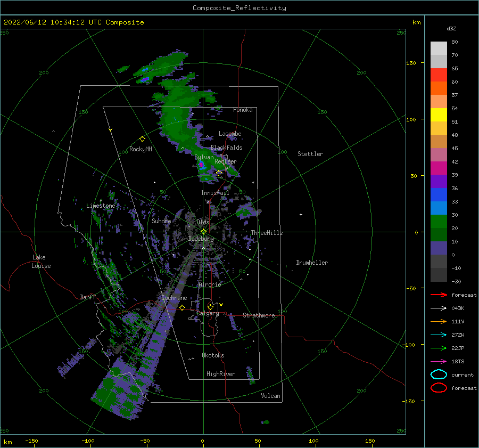Viewport: 479px width, 448px height.
Task: Select the Calgary city label
Action: click(208, 313)
